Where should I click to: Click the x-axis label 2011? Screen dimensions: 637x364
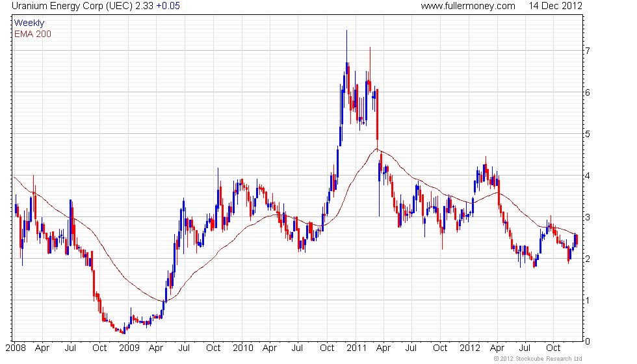pyautogui.click(x=356, y=348)
